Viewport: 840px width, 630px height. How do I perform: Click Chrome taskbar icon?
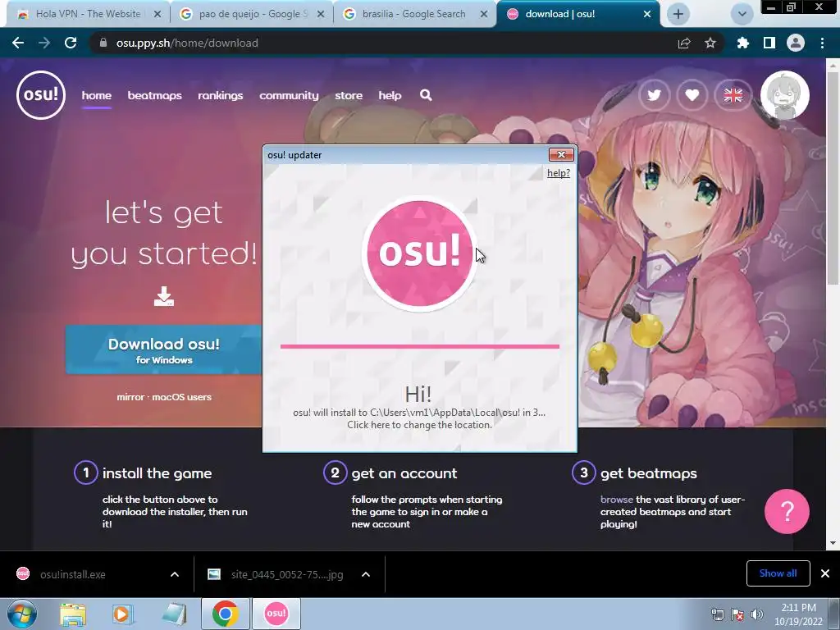tap(225, 614)
